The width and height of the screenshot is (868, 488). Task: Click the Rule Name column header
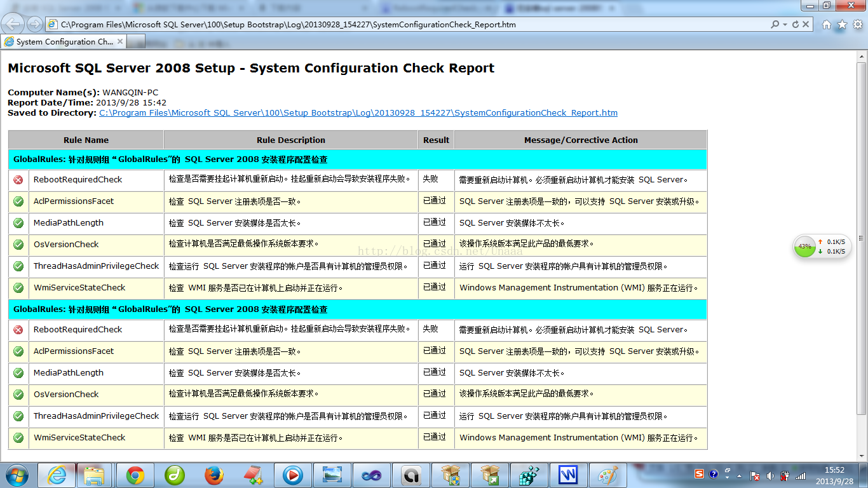pos(86,140)
